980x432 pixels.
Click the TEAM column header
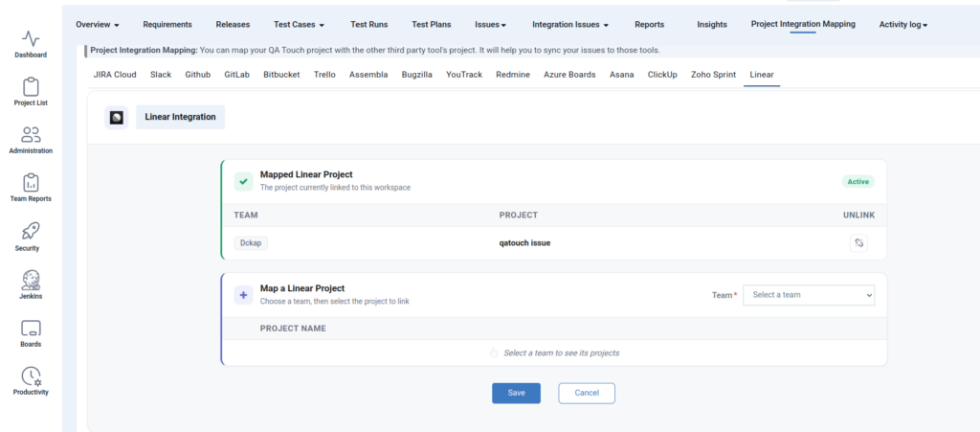click(x=246, y=216)
